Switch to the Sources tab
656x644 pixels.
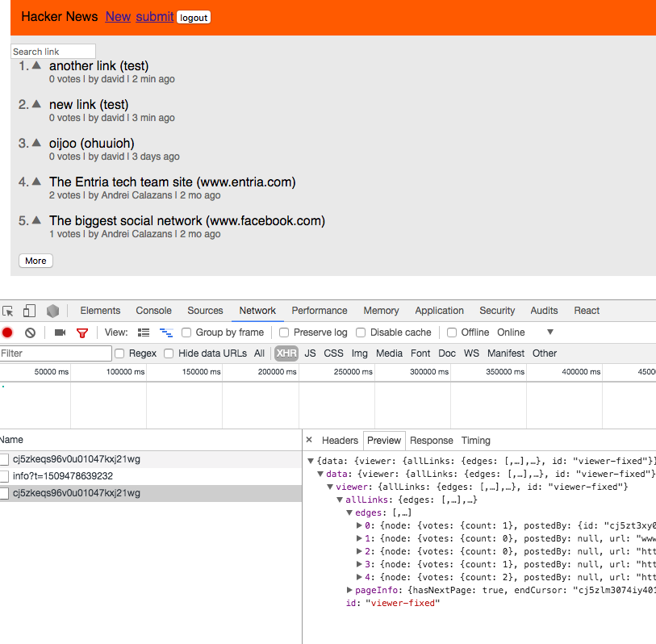(x=205, y=311)
